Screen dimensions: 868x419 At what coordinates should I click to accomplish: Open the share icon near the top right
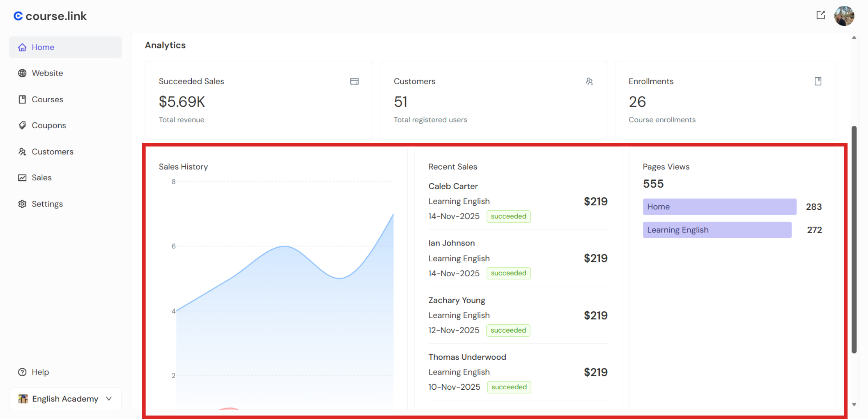tap(821, 16)
